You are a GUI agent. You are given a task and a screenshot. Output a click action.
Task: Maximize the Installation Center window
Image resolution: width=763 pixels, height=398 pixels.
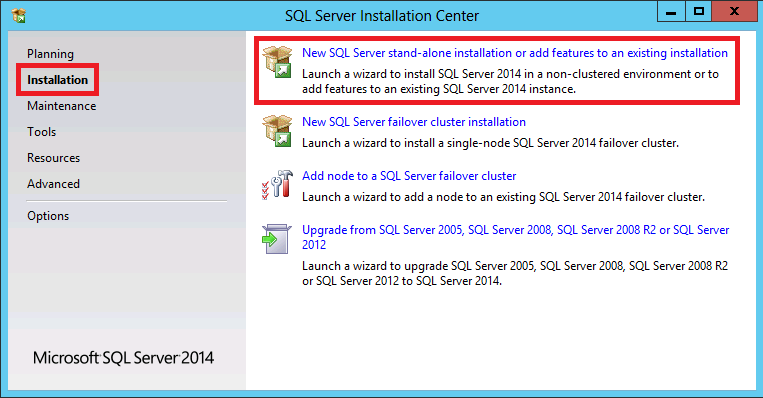(x=699, y=12)
